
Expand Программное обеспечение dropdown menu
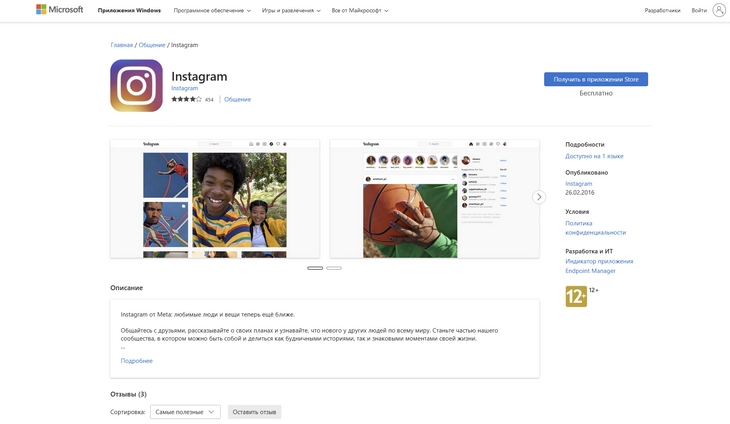click(212, 10)
